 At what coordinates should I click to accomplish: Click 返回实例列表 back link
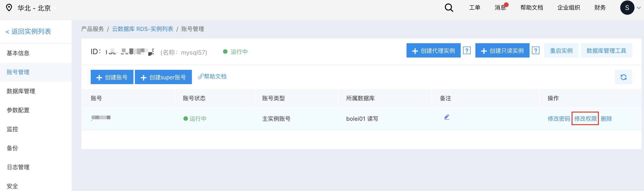(28, 32)
